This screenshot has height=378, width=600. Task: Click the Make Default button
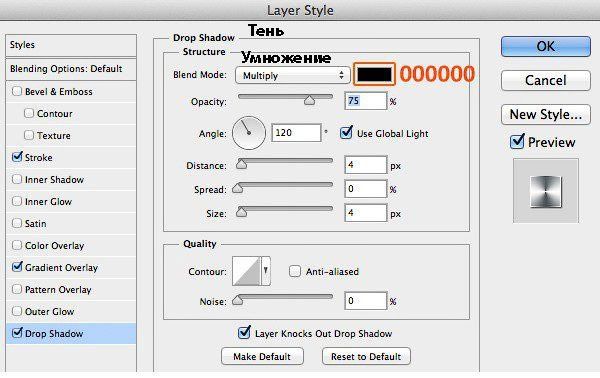pyautogui.click(x=262, y=356)
